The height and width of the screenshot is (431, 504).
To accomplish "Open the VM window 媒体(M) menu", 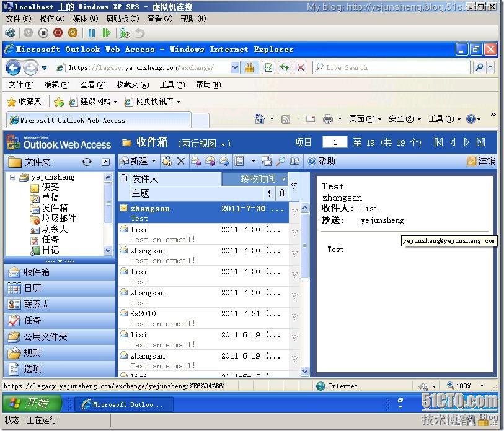I will coord(86,19).
